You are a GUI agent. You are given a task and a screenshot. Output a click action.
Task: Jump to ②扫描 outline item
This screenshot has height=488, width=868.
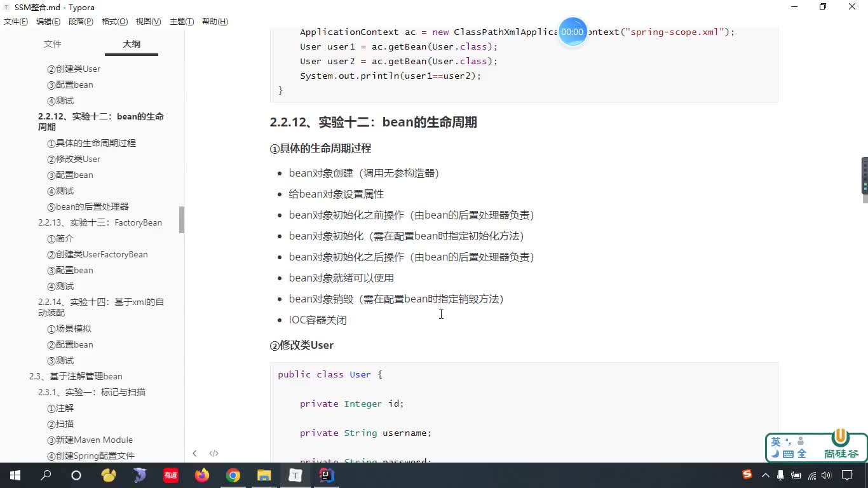pos(60,424)
